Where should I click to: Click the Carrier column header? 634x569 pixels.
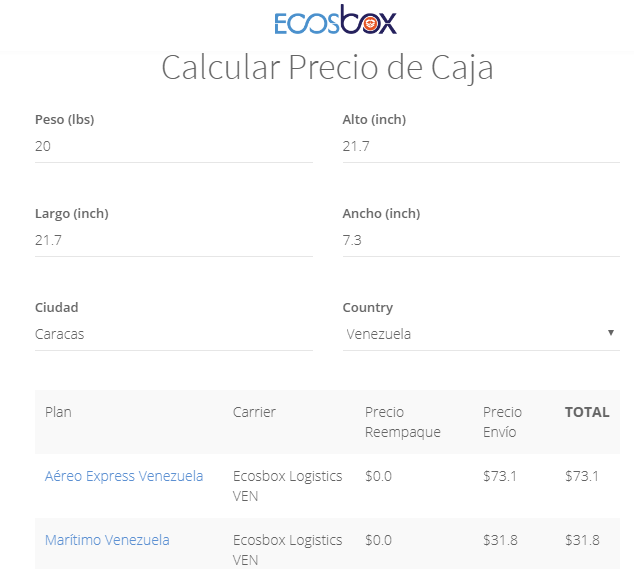[254, 412]
